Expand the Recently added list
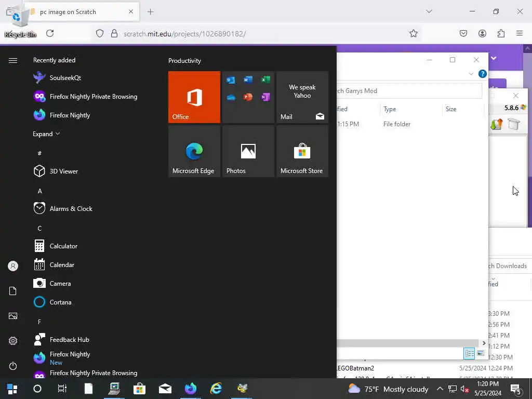 tap(46, 134)
